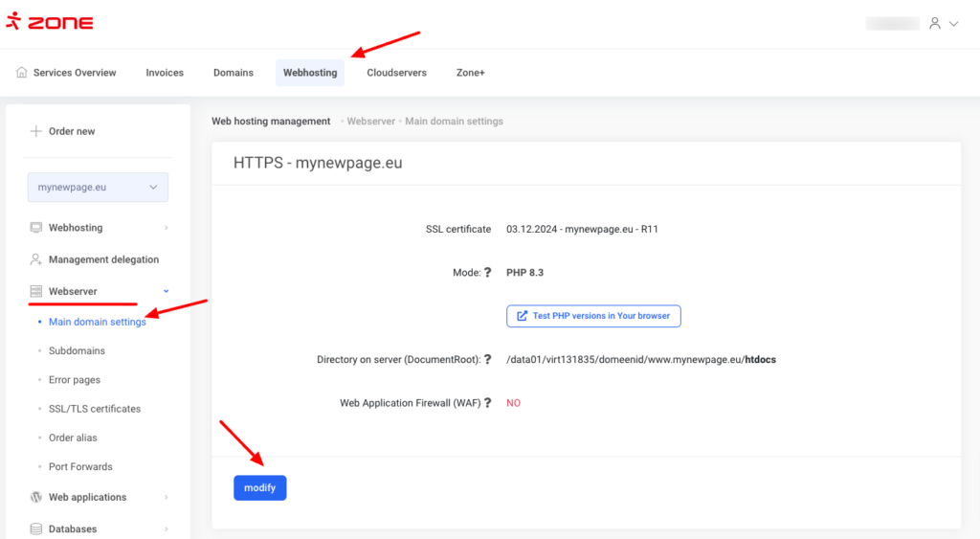Go to Web hosting management breadcrumb
Viewport: 980px width, 539px height.
tap(271, 122)
